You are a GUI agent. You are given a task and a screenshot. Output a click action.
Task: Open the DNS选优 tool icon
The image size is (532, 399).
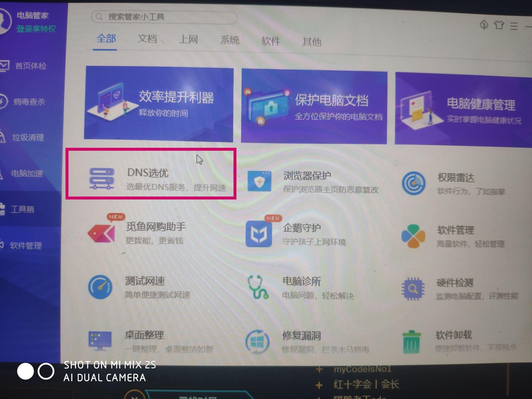[x=102, y=178]
